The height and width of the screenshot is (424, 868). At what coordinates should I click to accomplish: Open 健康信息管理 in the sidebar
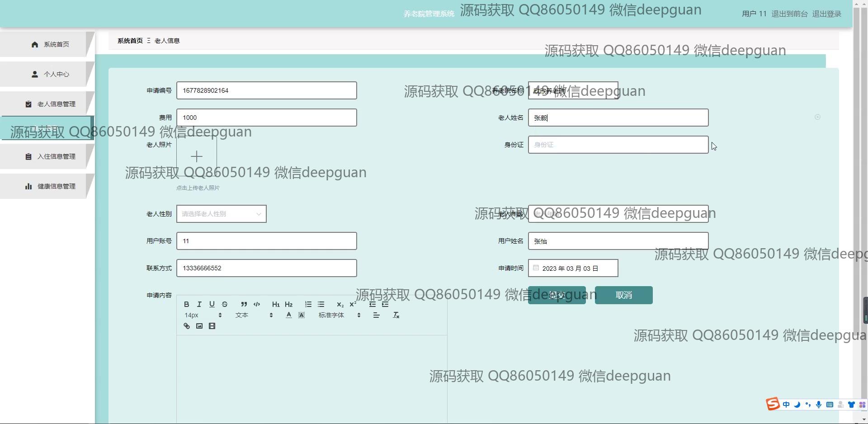(51, 186)
